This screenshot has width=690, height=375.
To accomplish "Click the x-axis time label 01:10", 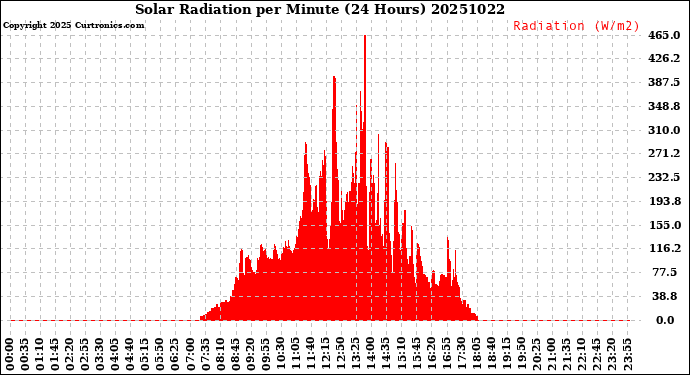I will click(x=40, y=355).
